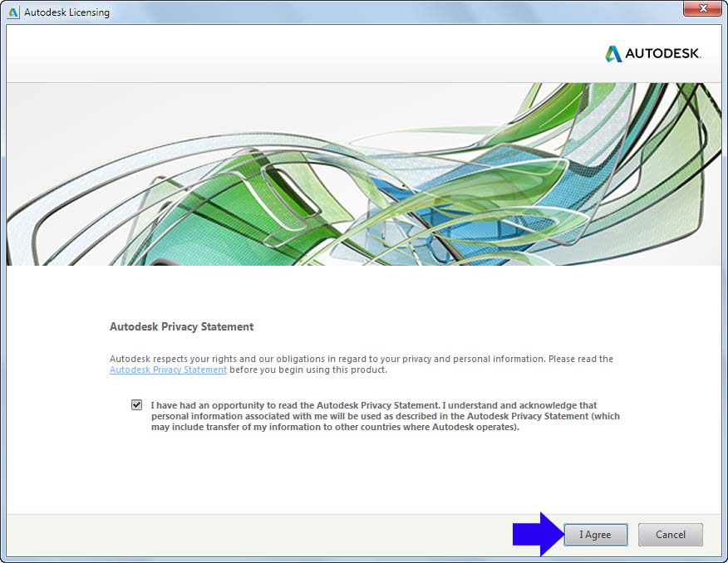
Task: Close the Autodesk Licensing window
Action: pyautogui.click(x=703, y=7)
